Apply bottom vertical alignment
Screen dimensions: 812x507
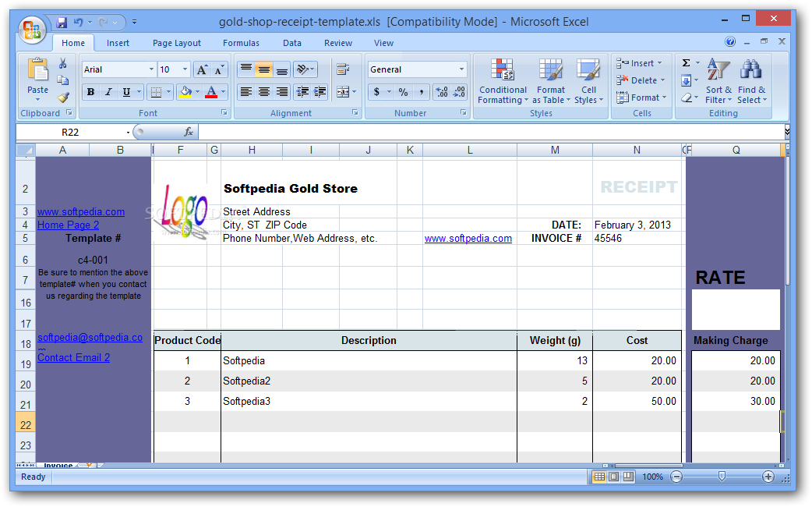tap(282, 69)
